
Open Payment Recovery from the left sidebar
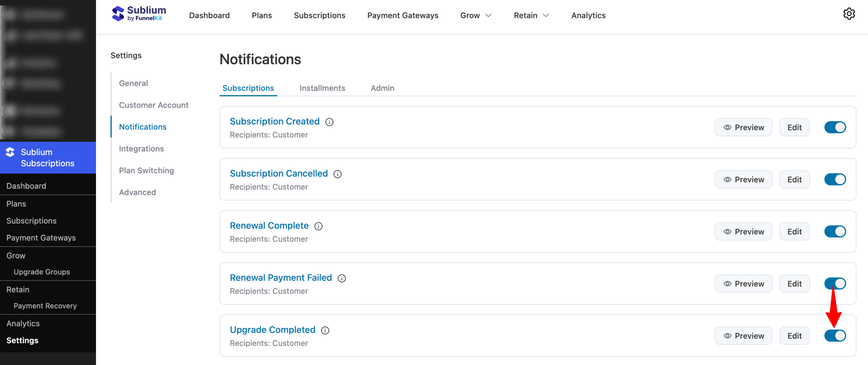tap(45, 306)
